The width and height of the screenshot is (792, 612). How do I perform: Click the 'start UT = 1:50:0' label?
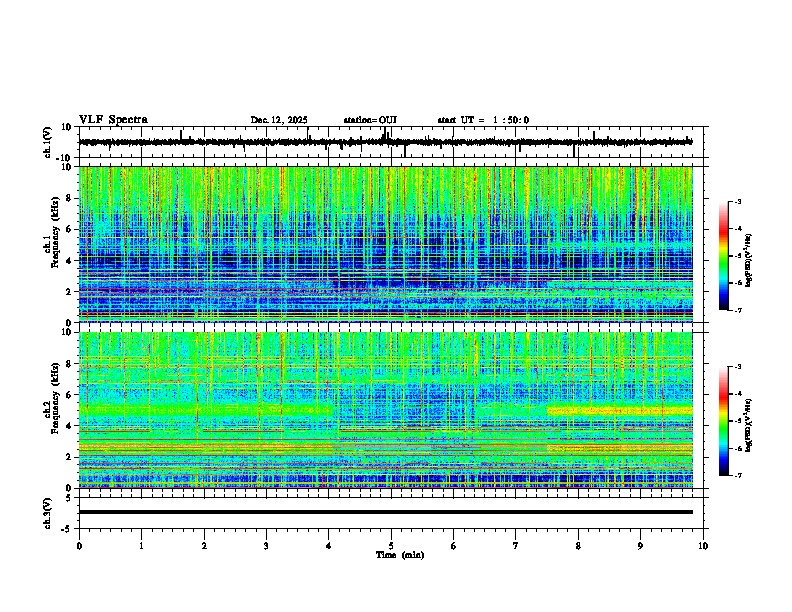483,120
